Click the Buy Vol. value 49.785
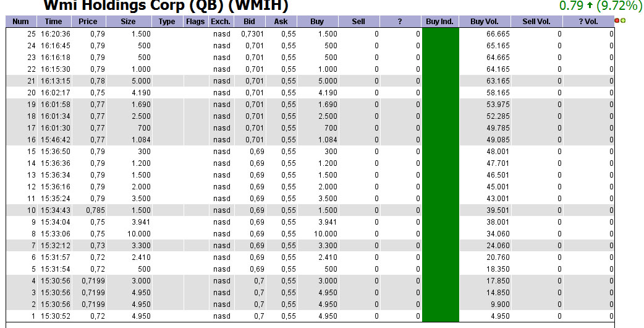 pyautogui.click(x=498, y=128)
